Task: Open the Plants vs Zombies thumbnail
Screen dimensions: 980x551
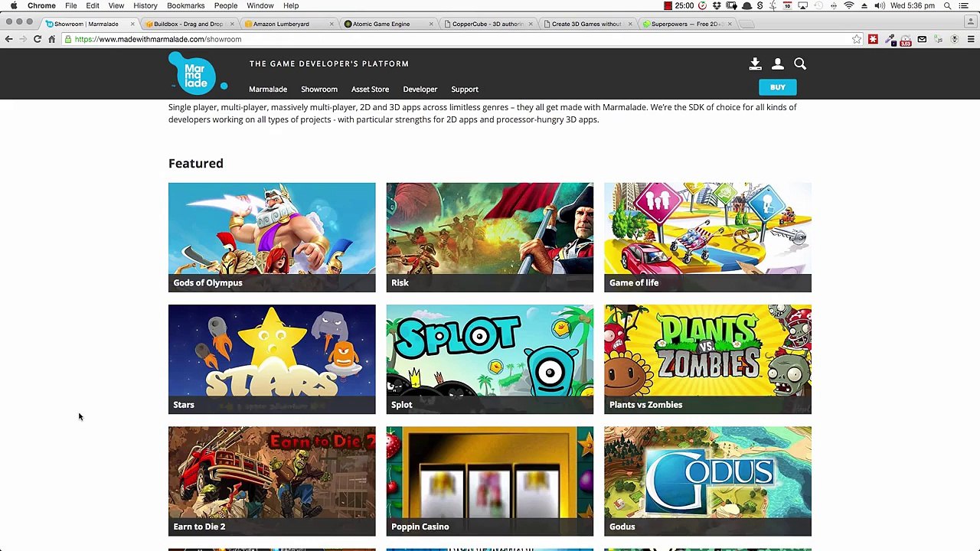Action: pyautogui.click(x=707, y=359)
